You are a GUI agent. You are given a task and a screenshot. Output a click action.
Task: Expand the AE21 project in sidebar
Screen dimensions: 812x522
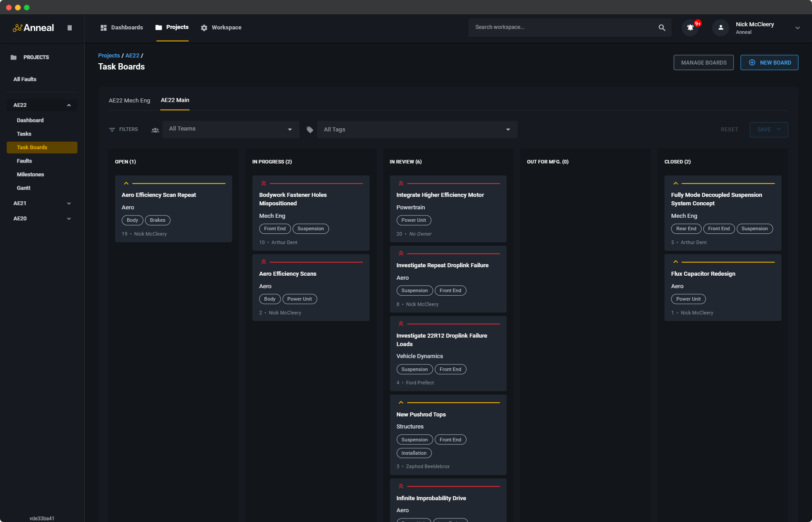tap(69, 204)
